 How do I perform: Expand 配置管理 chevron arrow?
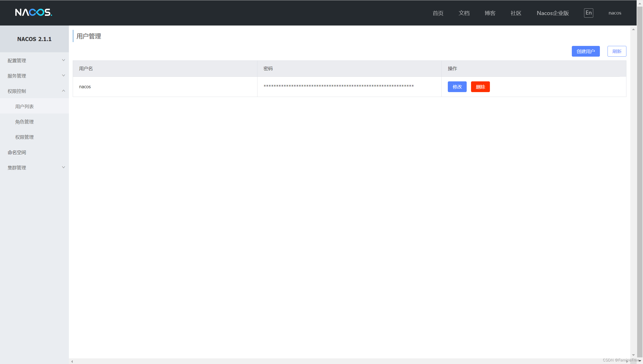[x=64, y=60]
